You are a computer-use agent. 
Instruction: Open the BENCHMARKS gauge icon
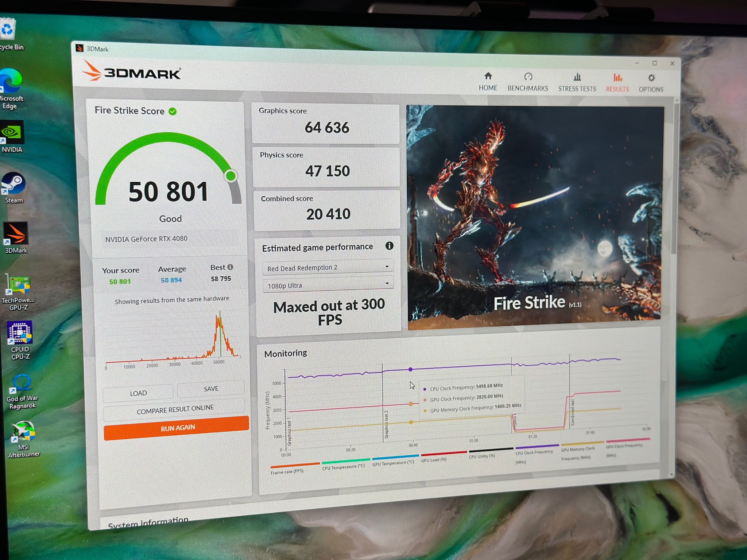pos(528,76)
